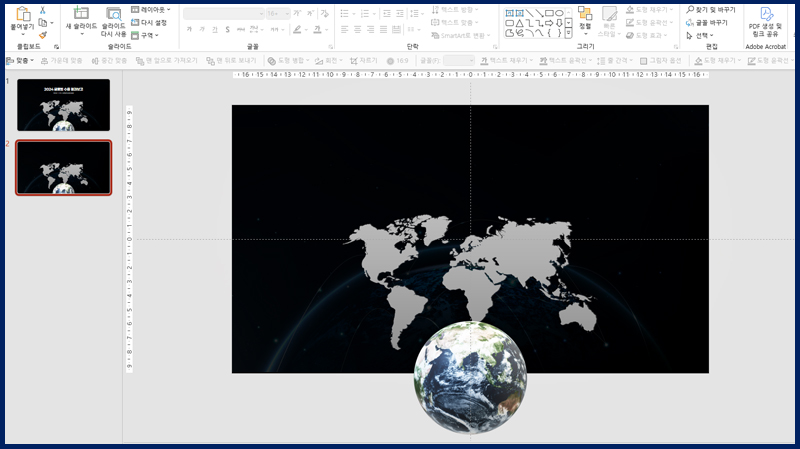Open Merge Shapes (도형 병합) dropdown
This screenshot has width=800, height=449.
289,61
